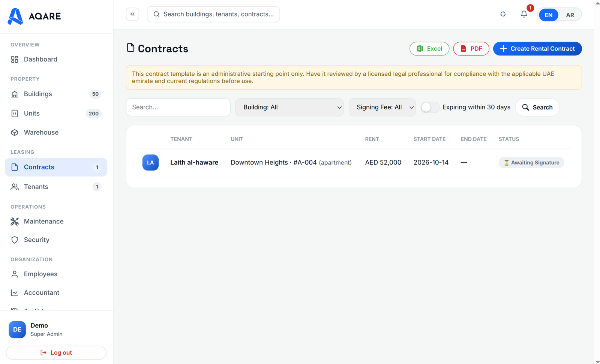Click the Search button beside filters

tap(537, 107)
